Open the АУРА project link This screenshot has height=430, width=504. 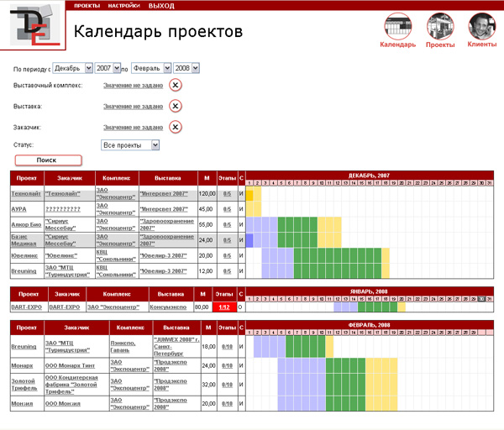(x=19, y=209)
